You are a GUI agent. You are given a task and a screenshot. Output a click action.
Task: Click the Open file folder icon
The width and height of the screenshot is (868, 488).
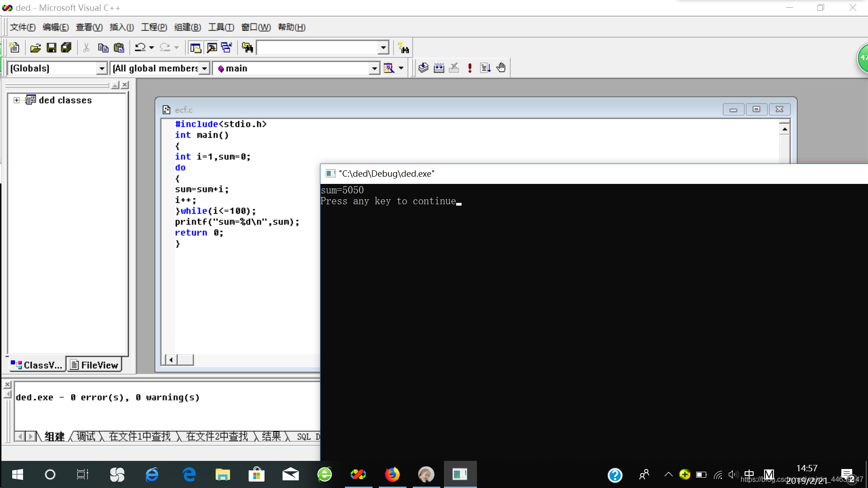click(x=35, y=47)
